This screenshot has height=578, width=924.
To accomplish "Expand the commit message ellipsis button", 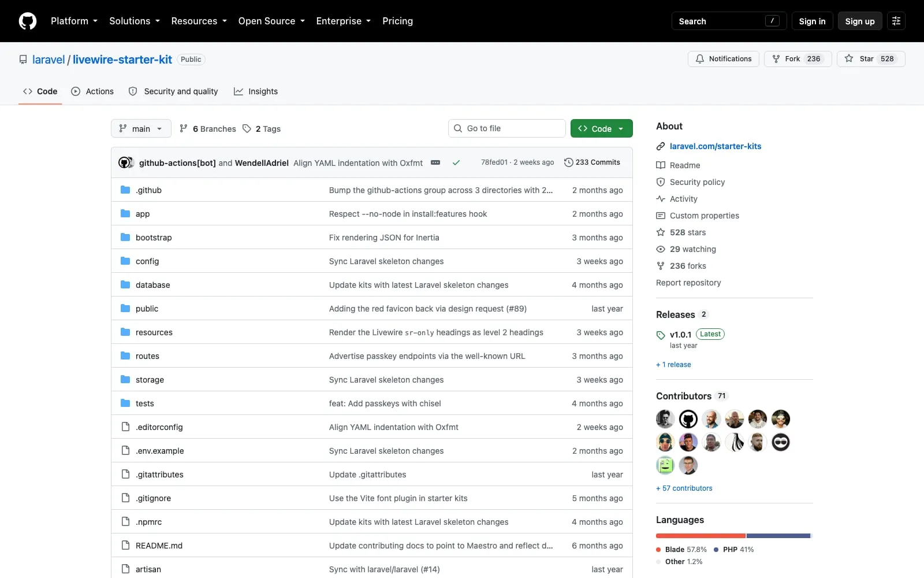I will (x=435, y=163).
